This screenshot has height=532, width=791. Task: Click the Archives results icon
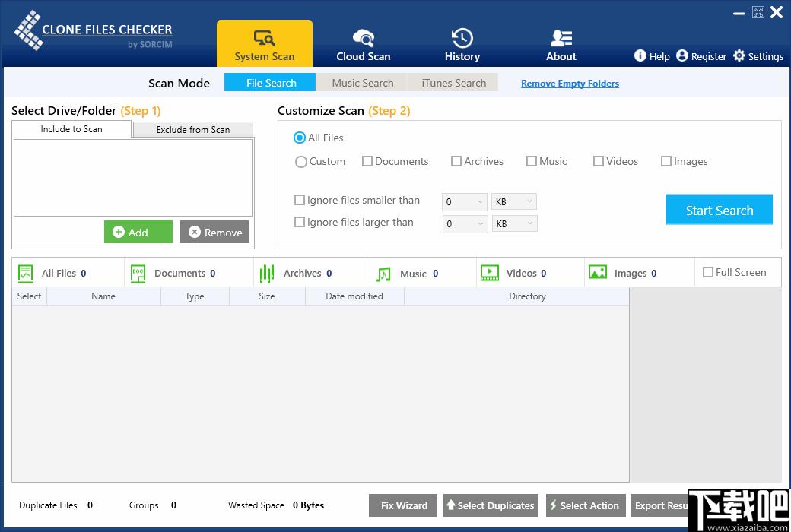[x=267, y=274]
